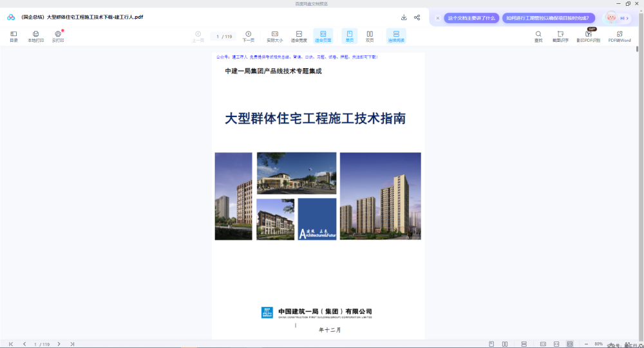Switch to 双页 double page layout
Image resolution: width=644 pixels, height=348 pixels.
pos(370,37)
